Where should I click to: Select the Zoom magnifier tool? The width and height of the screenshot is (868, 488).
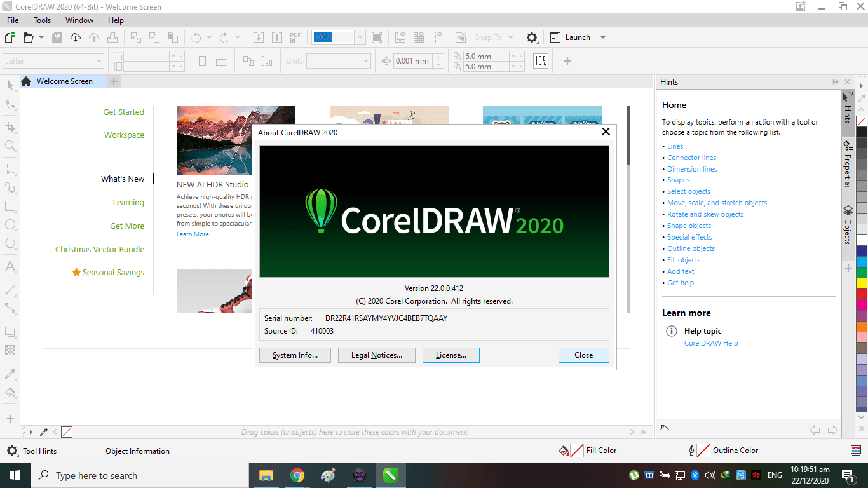click(10, 146)
